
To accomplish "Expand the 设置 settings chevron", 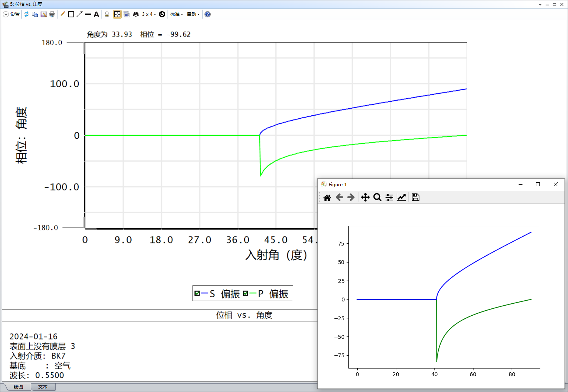I will (x=6, y=14).
